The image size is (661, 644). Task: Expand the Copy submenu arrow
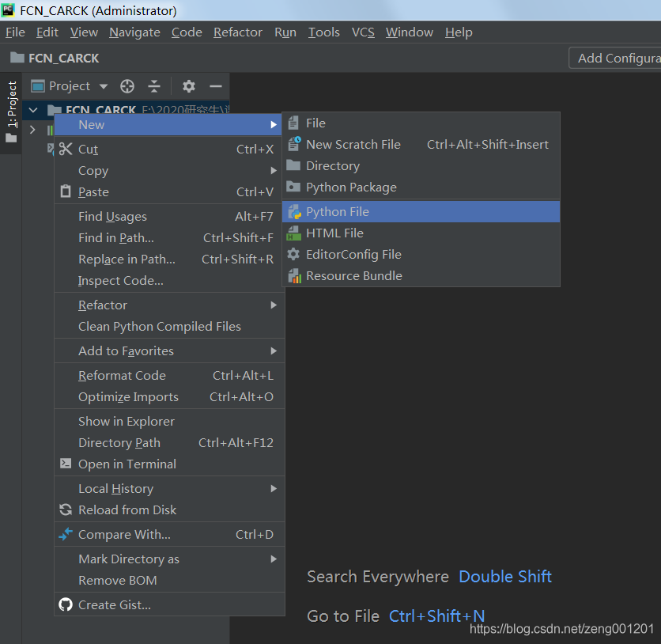pyautogui.click(x=274, y=170)
